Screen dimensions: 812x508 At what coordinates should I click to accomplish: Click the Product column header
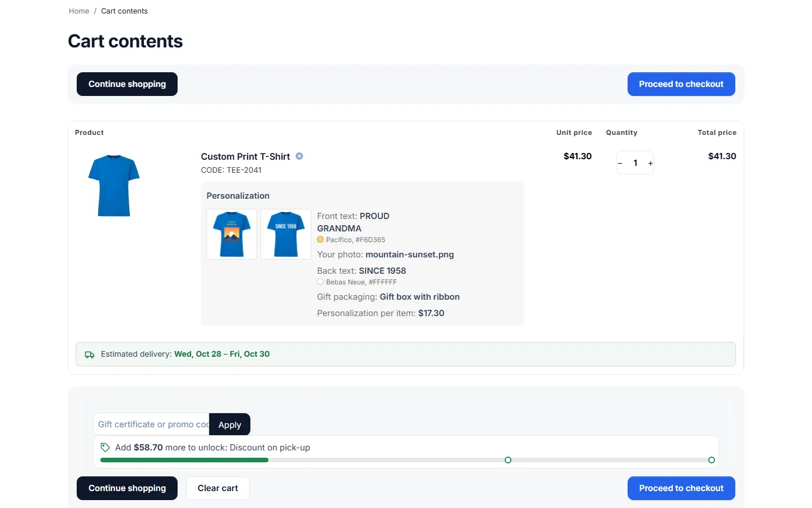point(89,133)
